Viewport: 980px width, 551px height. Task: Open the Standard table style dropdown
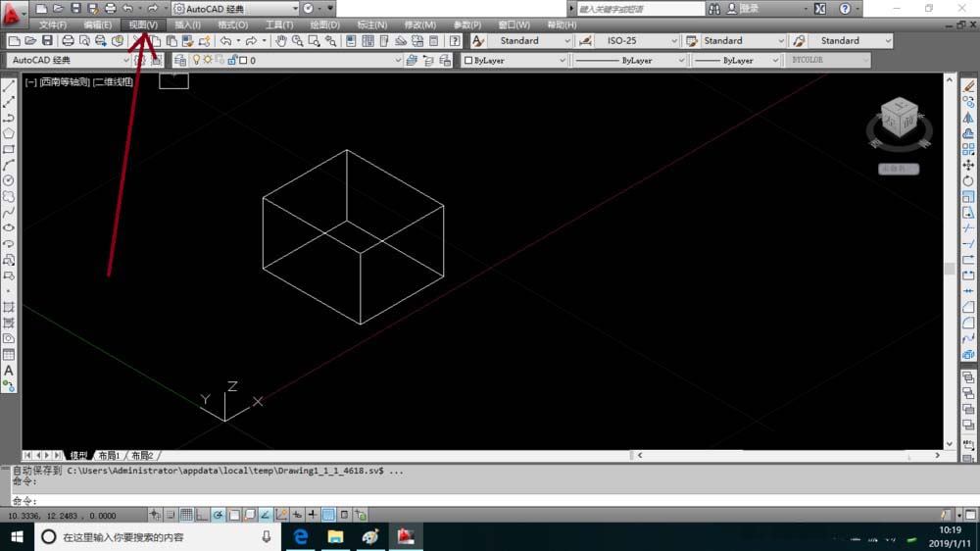point(743,40)
